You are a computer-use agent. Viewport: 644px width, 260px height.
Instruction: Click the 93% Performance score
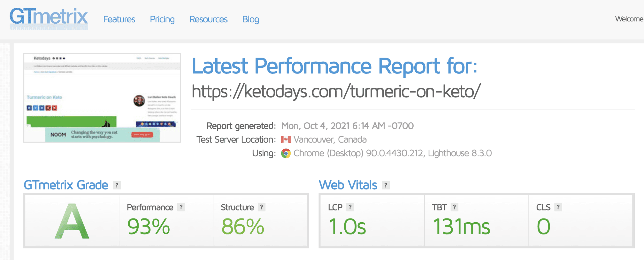148,227
